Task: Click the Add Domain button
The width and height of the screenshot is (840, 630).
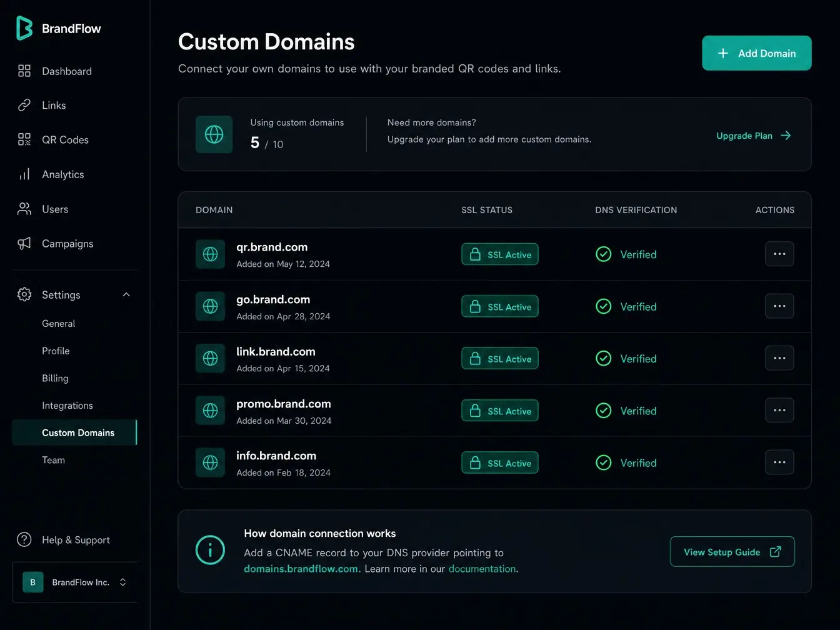Action: pyautogui.click(x=756, y=53)
